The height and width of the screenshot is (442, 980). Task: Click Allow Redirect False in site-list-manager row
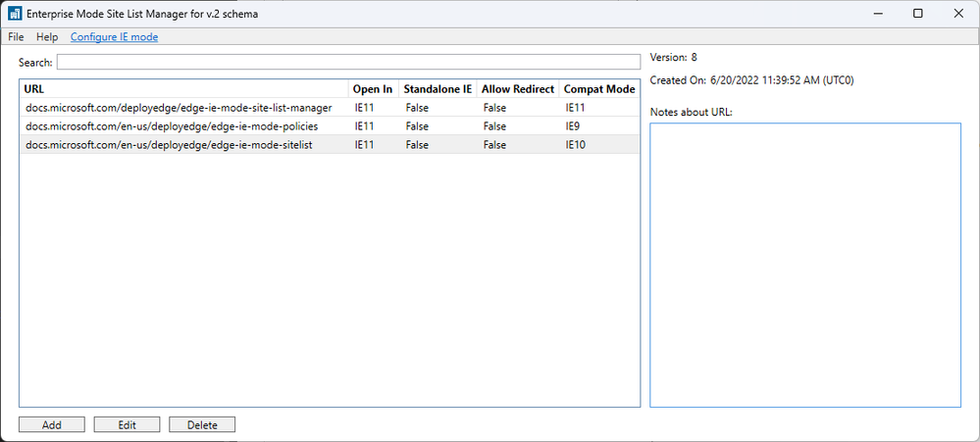point(494,108)
